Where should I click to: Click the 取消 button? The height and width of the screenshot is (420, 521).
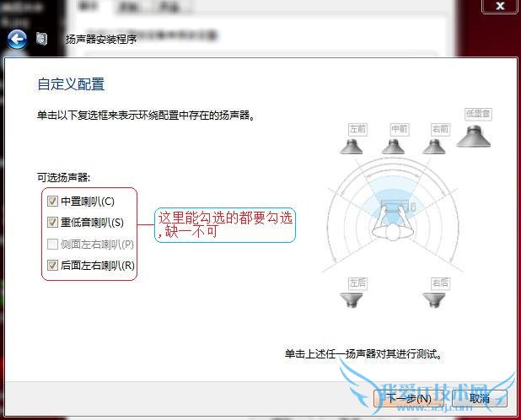pyautogui.click(x=480, y=398)
